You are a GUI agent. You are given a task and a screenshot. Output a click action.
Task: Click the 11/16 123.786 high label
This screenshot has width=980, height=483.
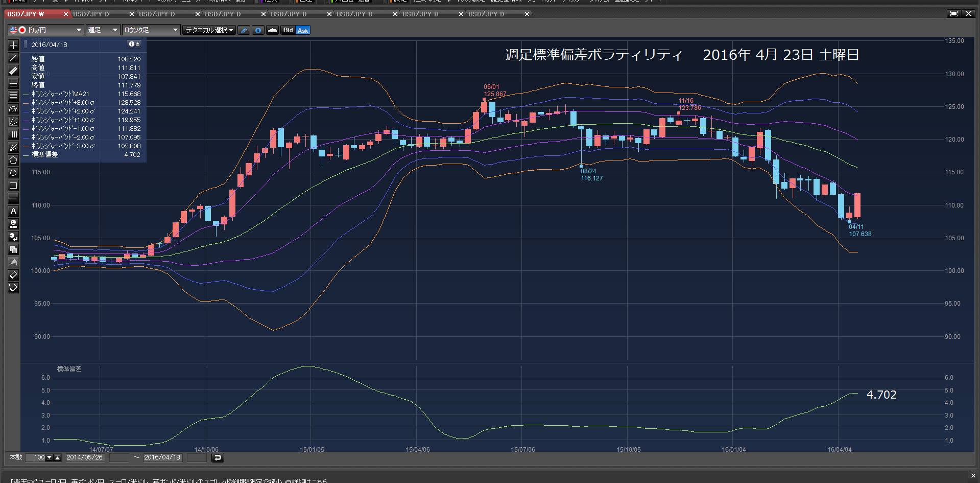(689, 104)
